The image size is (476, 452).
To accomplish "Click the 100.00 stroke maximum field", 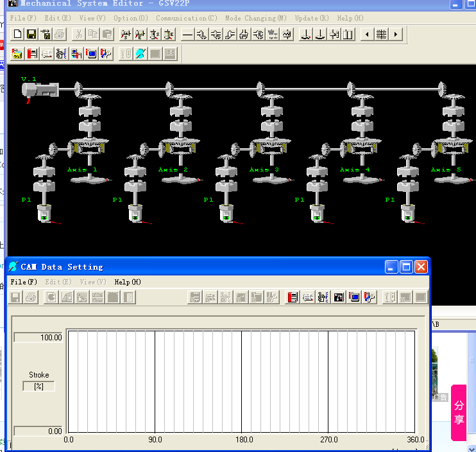I will tap(39, 338).
